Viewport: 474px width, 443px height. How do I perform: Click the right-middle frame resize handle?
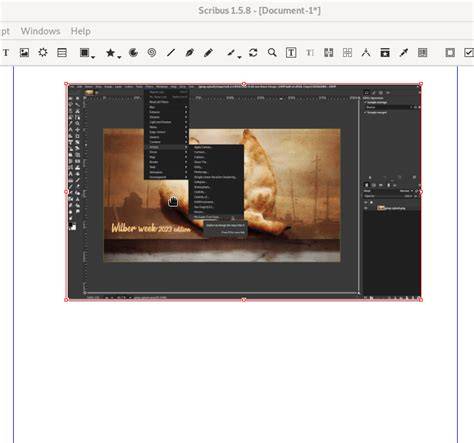click(421, 192)
